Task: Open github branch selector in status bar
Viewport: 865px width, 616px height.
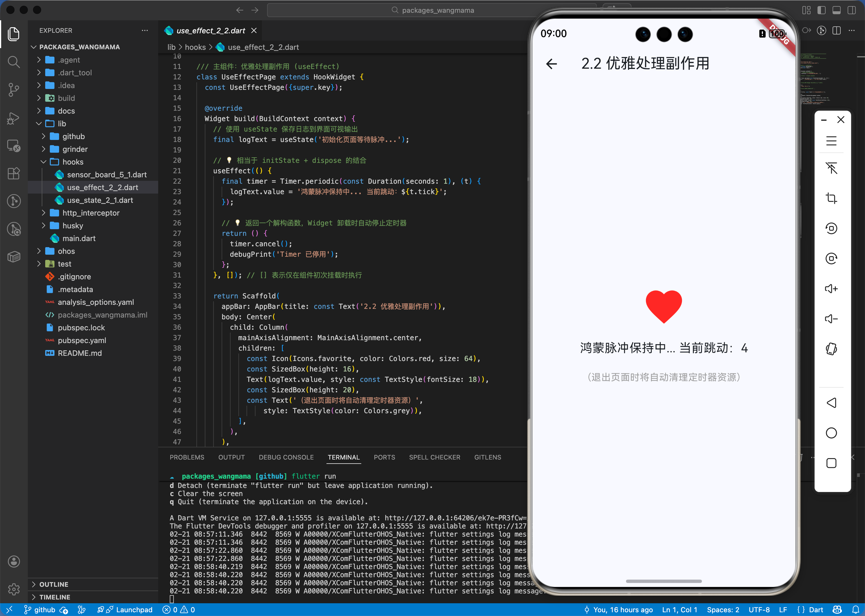Action: tap(40, 610)
